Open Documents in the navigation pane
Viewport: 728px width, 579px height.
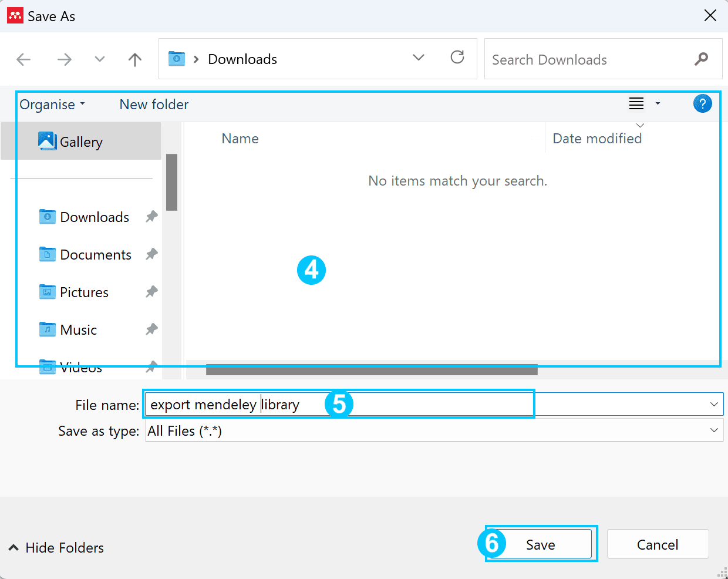coord(96,255)
